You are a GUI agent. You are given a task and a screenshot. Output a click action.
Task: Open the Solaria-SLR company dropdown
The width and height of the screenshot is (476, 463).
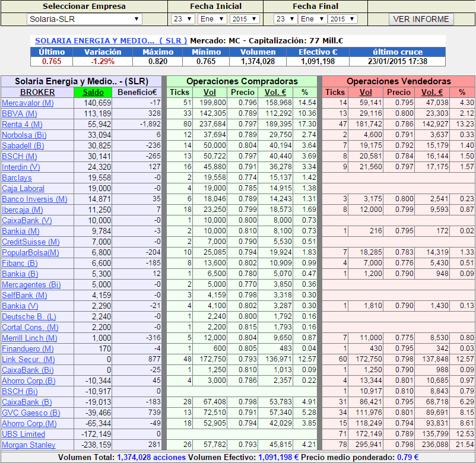(x=84, y=19)
